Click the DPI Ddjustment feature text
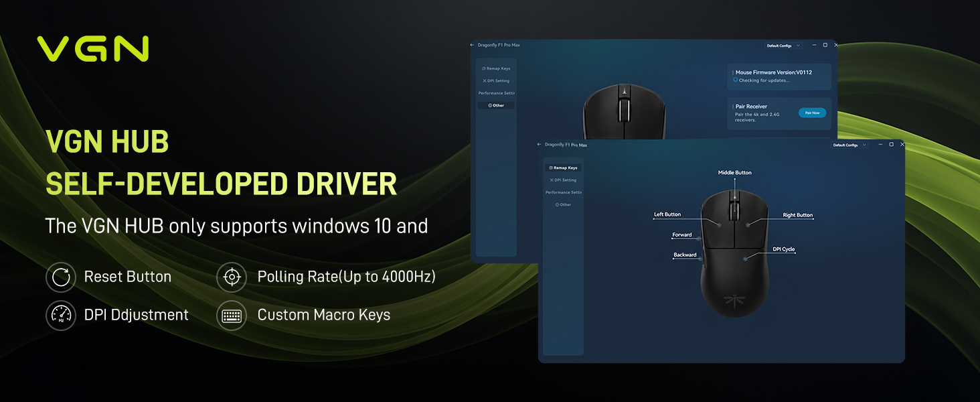980x402 pixels. coord(137,315)
